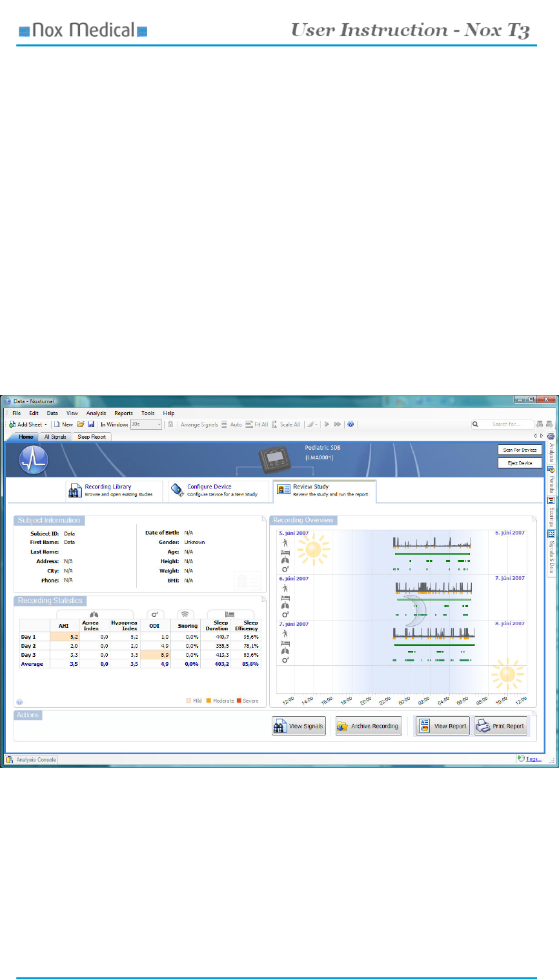Open the Configure Device section
Screen dimensions: 559x980
pyautogui.click(x=218, y=491)
